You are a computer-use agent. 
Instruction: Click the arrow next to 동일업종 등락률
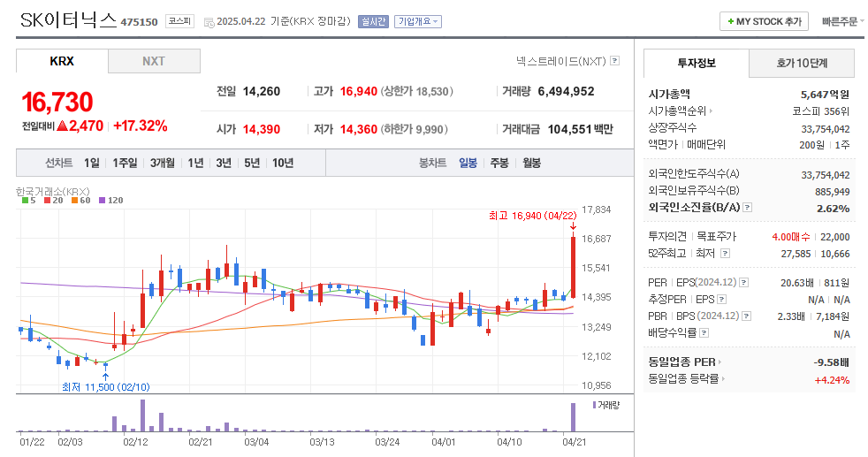pos(723,379)
